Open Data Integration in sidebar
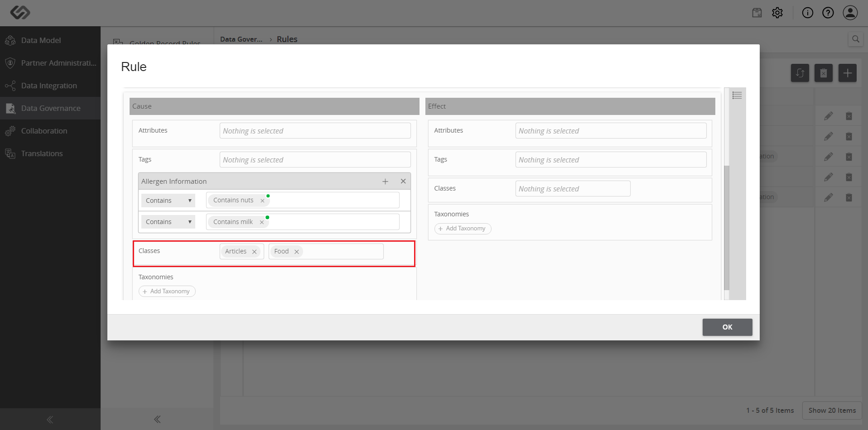 [x=50, y=86]
